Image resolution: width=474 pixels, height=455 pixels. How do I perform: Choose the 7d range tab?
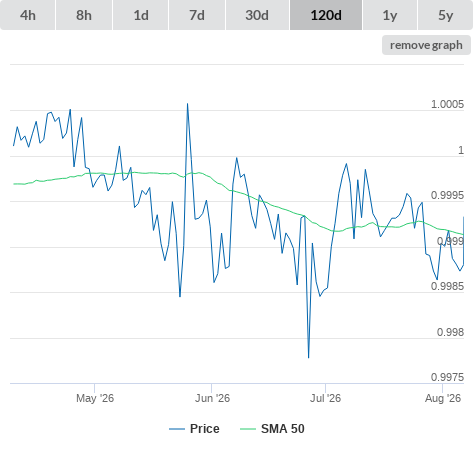[197, 15]
